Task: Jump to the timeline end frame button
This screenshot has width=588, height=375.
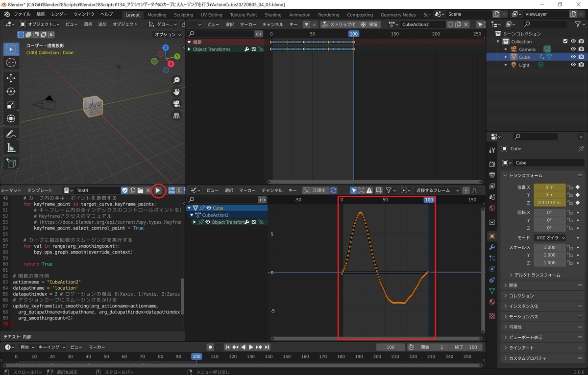Action: [268, 347]
